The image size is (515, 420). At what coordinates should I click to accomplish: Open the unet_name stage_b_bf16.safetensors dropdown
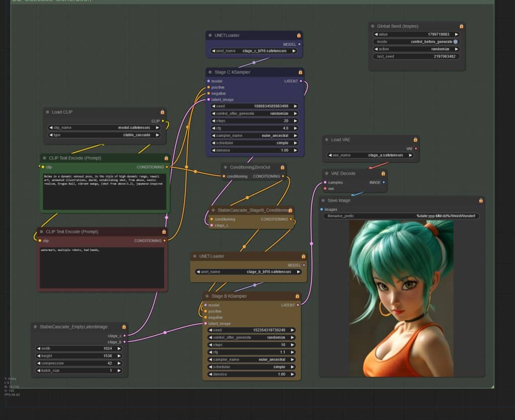(x=248, y=272)
